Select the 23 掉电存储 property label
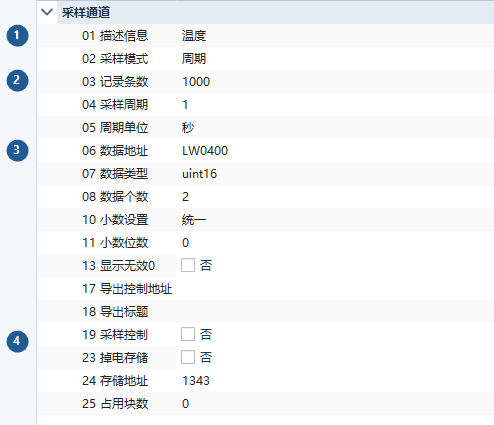This screenshot has width=494, height=425. click(x=115, y=358)
